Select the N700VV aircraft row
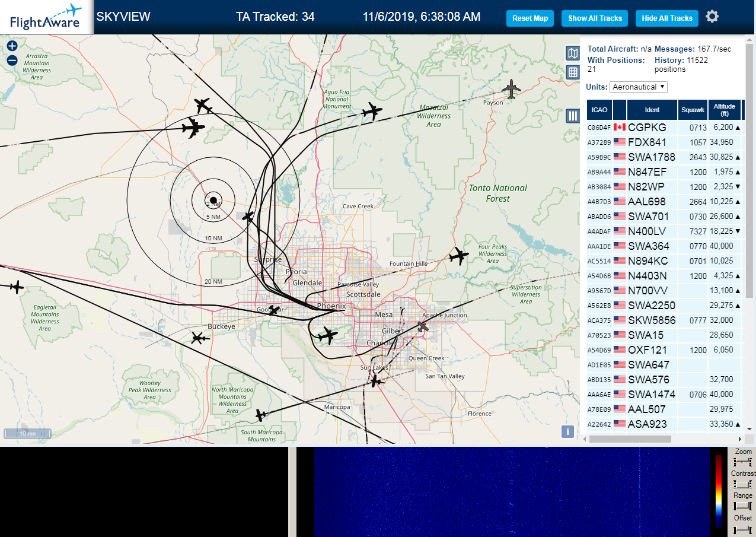 (x=664, y=290)
